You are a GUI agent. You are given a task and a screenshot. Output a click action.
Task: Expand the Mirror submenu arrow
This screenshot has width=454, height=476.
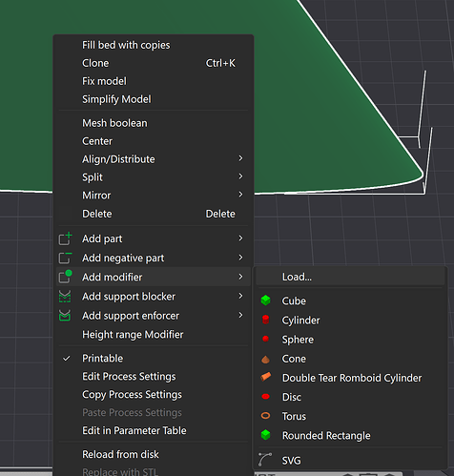240,195
